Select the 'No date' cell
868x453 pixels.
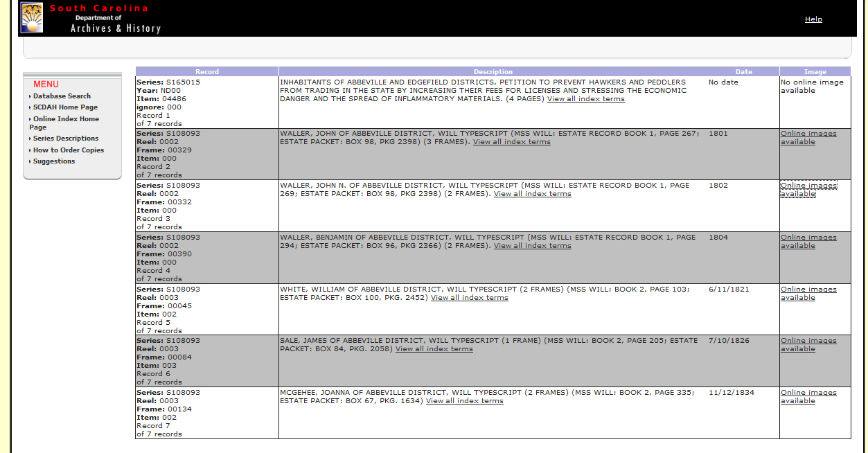723,82
